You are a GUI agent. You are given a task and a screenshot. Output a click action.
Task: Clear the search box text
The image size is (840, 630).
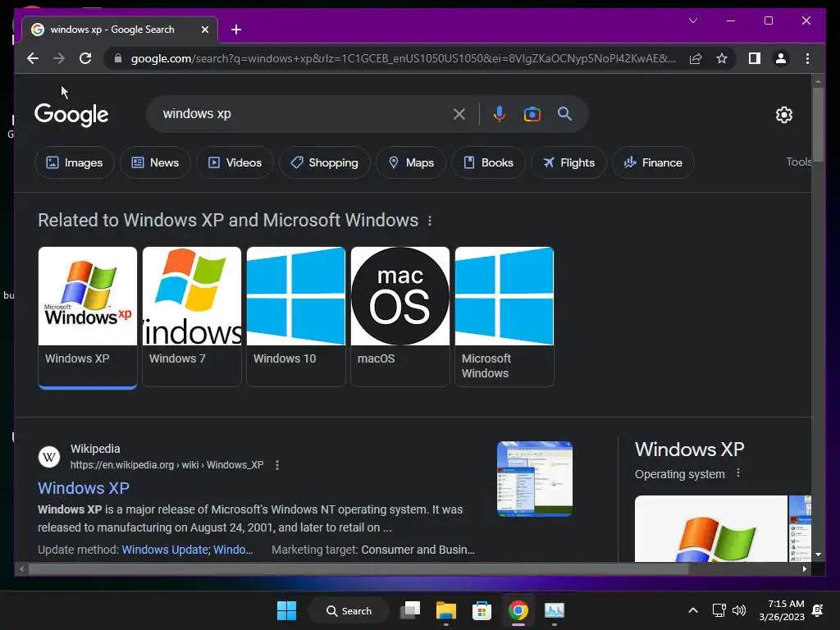pos(459,114)
